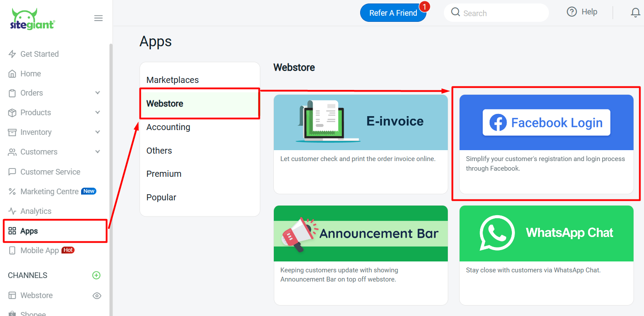
Task: Toggle Webstore channel eye visibility icon
Action: pyautogui.click(x=97, y=295)
